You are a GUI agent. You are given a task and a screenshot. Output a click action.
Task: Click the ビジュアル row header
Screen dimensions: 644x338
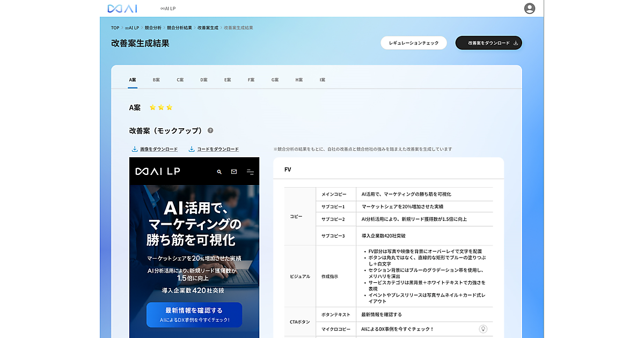[x=300, y=276]
